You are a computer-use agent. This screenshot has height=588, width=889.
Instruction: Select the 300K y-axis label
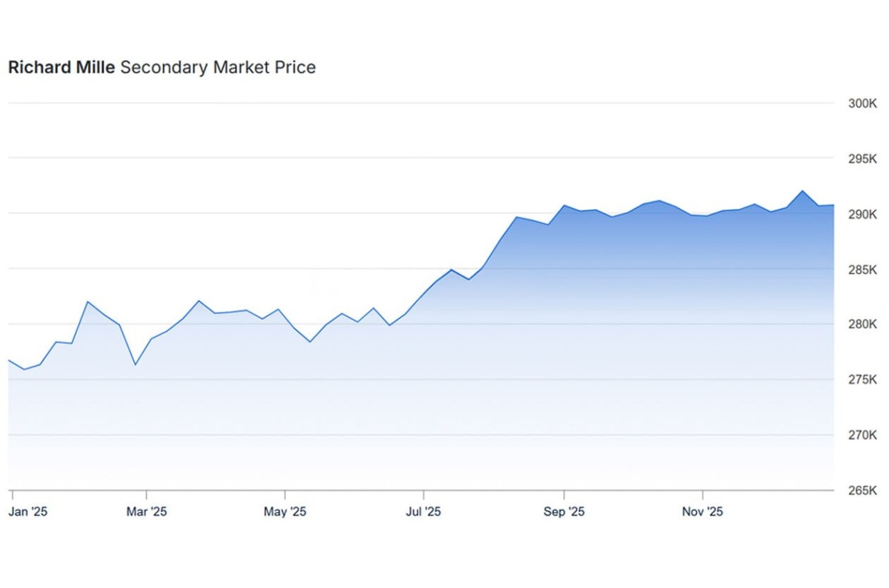862,104
